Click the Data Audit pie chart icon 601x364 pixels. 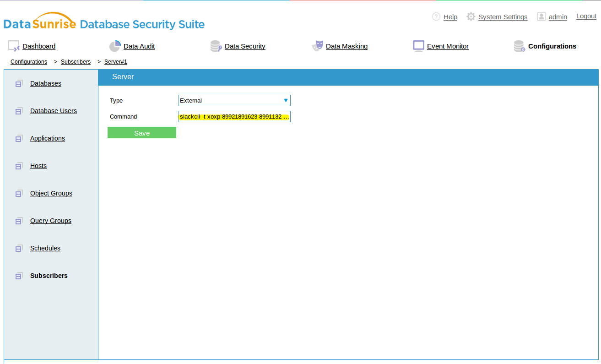point(115,46)
